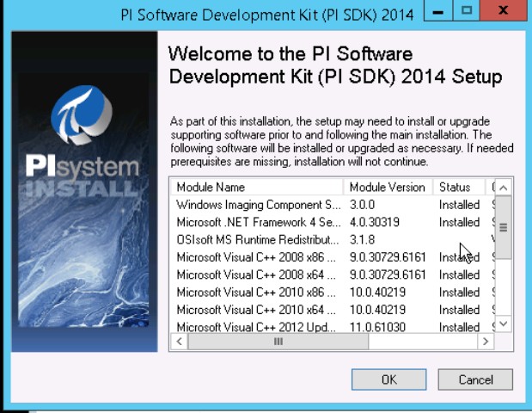The height and width of the screenshot is (413, 532).
Task: Select OSIsoft MS Runtime Redistributable row
Action: pos(333,240)
